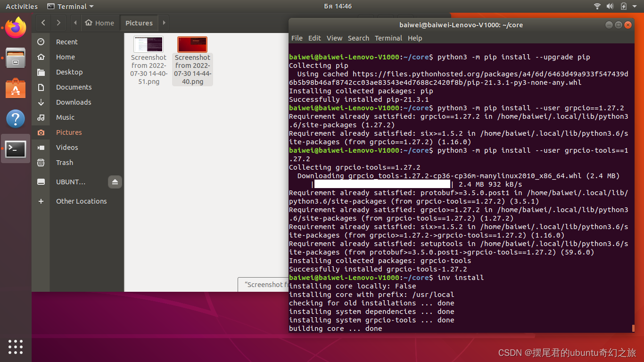Screen dimensions: 644x362
Task: Open the Help application in the dock
Action: pyautogui.click(x=16, y=119)
